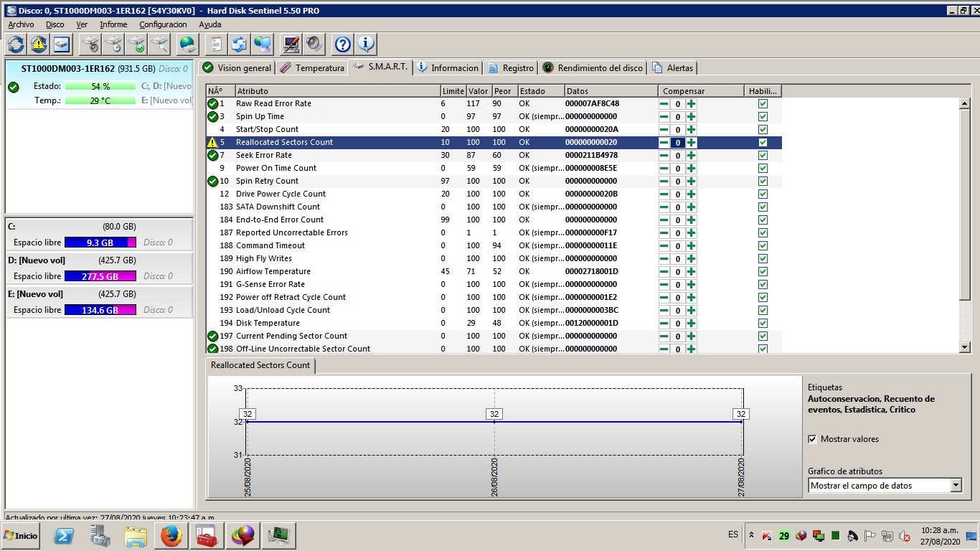Click the monitor with screwdriver configuration icon
The image size is (980, 551).
tap(291, 44)
